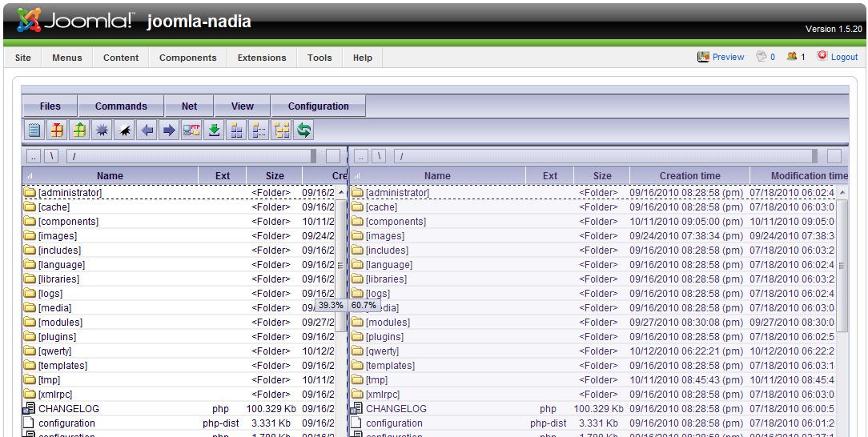Click the Joomla! logo

pos(75,21)
